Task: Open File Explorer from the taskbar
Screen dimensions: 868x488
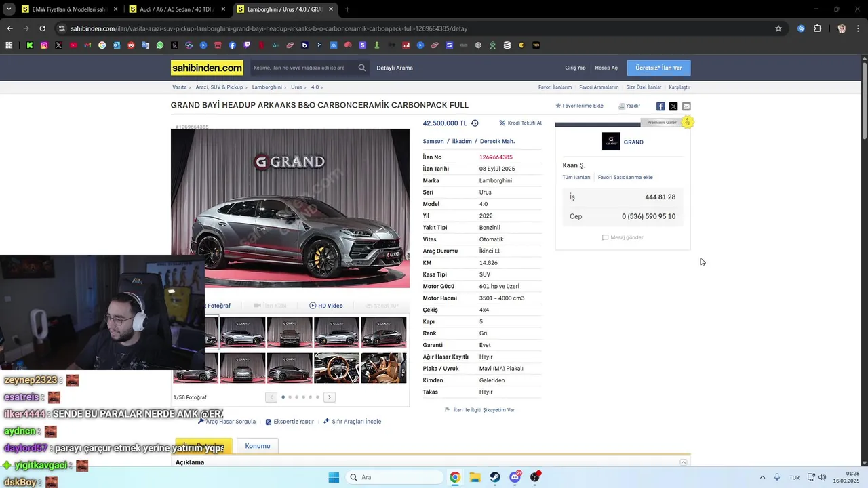Action: [475, 477]
